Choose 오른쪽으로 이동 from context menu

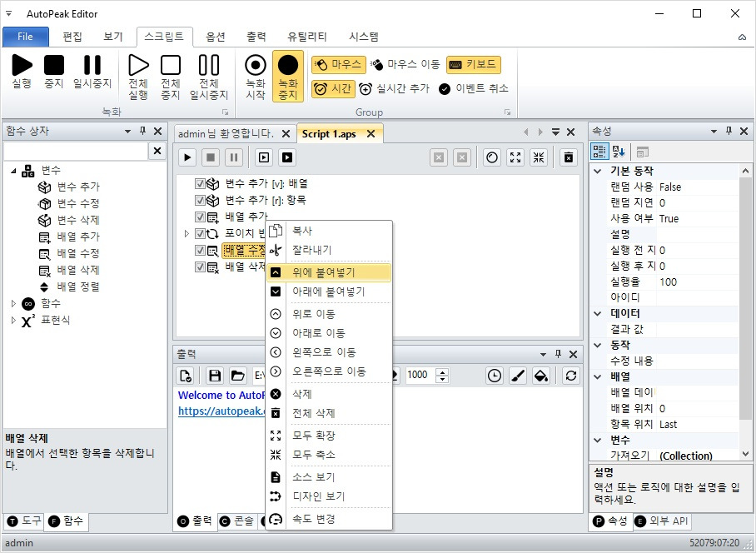329,371
